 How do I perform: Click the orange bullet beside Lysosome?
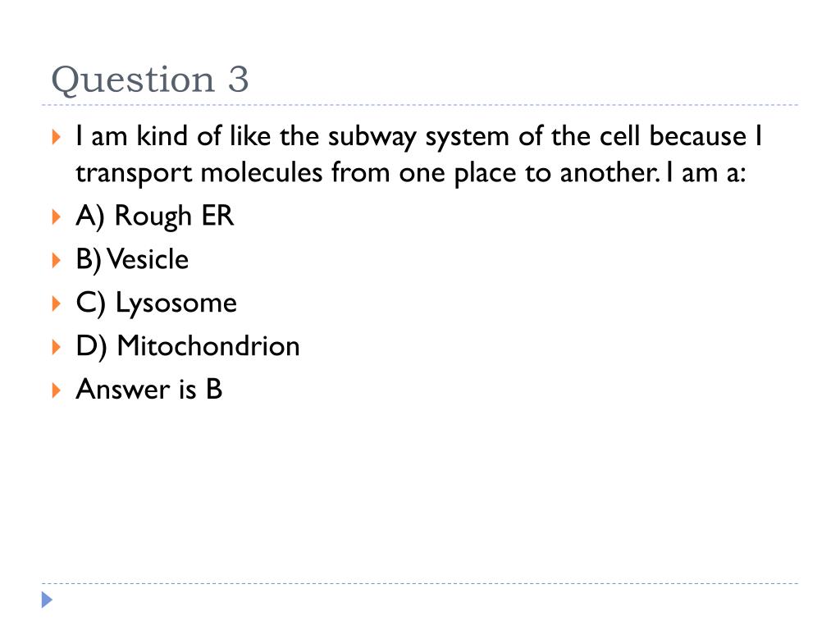tap(57, 304)
